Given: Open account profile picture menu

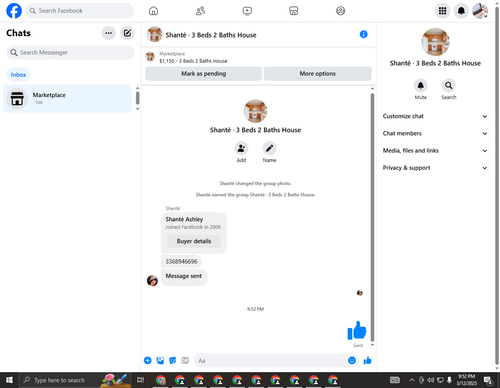Looking at the screenshot, I should coord(480,11).
